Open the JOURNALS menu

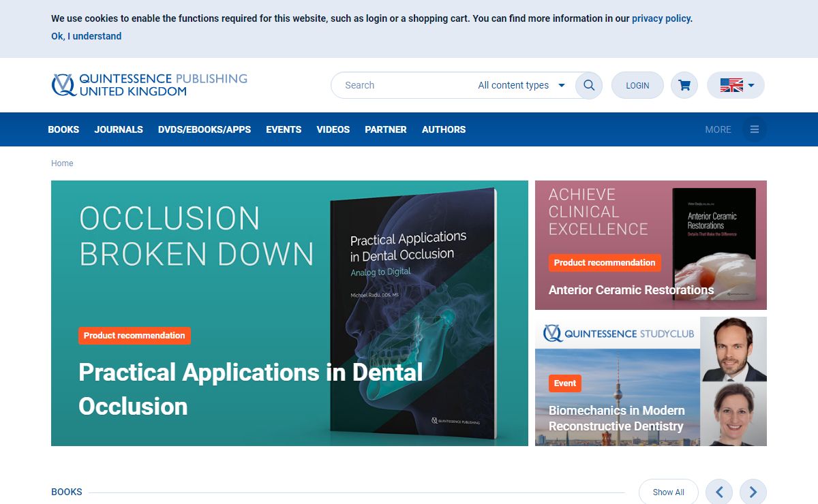[119, 129]
